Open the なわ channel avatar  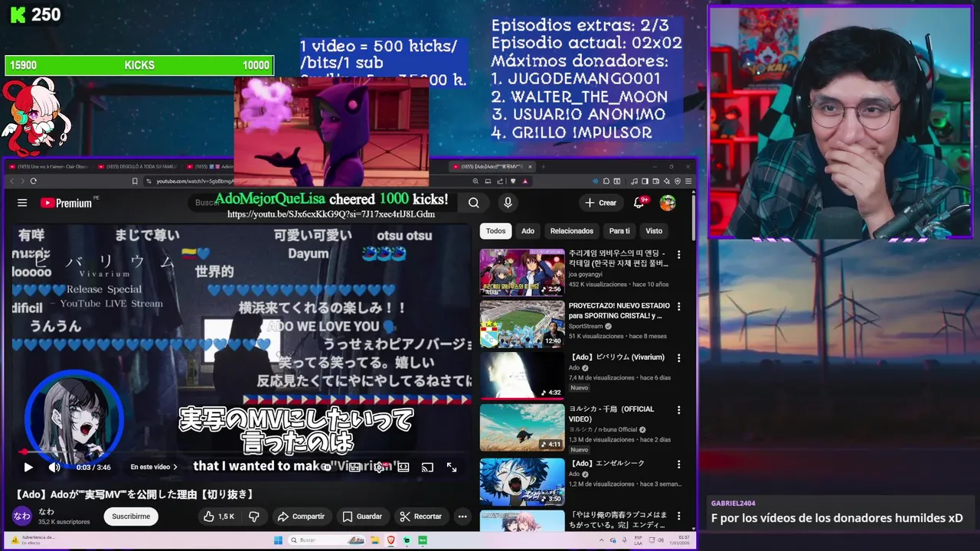[21, 516]
